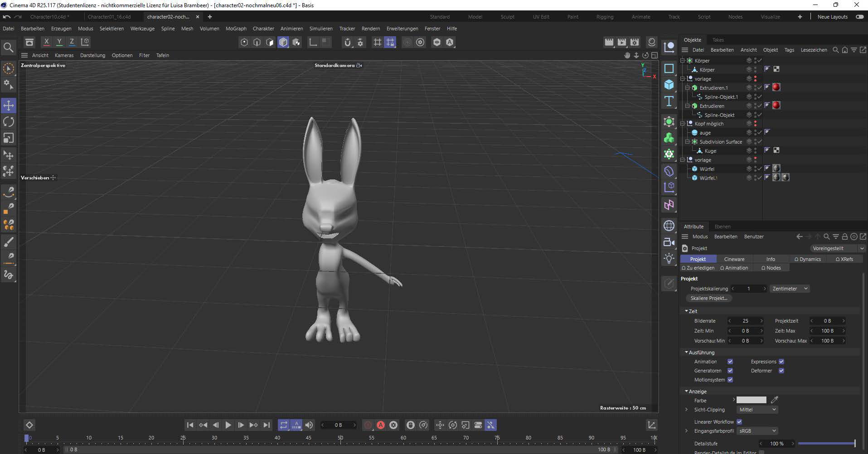Collapse the Körper tree node
Image resolution: width=868 pixels, height=454 pixels.
pos(683,60)
